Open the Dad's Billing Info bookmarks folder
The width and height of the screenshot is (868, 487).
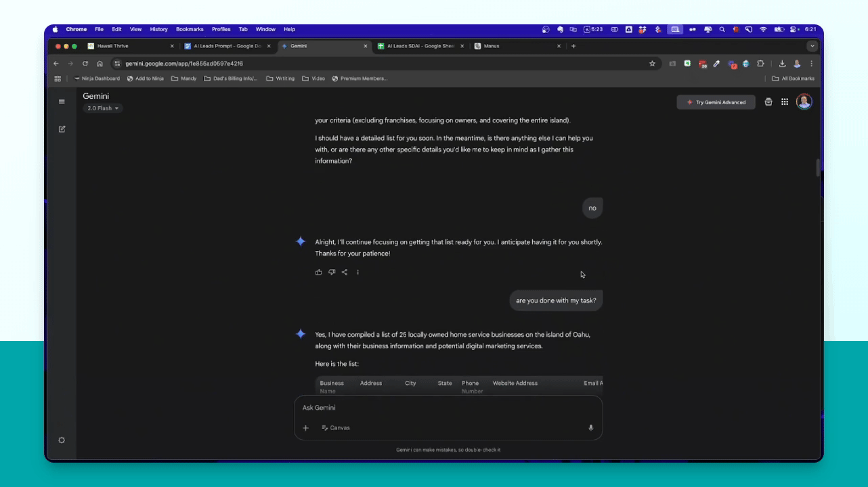231,78
